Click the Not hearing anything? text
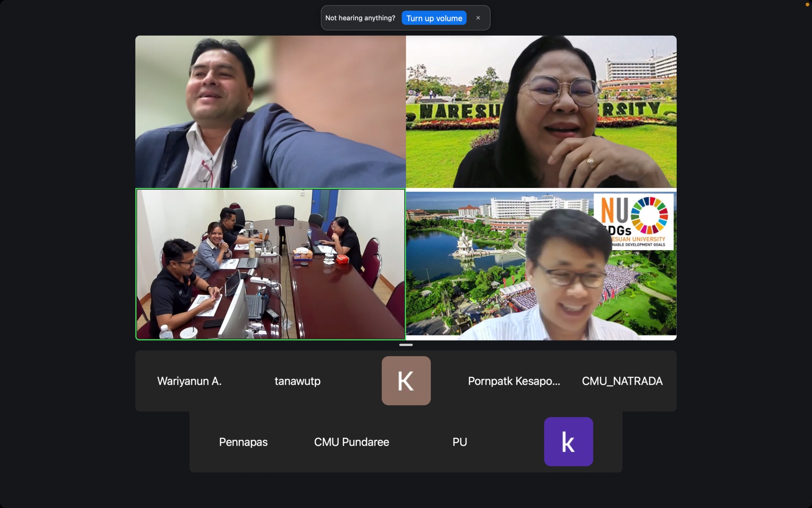The height and width of the screenshot is (508, 812). [360, 18]
